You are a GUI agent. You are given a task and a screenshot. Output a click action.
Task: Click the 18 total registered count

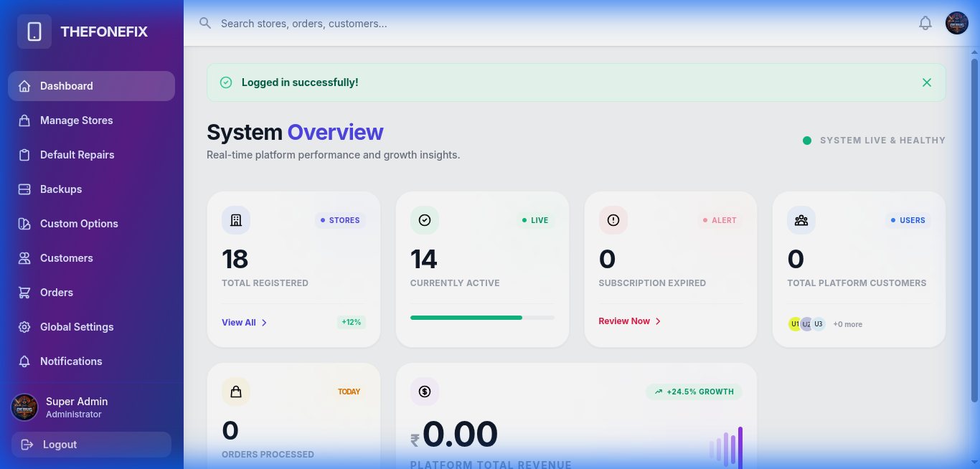coord(235,259)
